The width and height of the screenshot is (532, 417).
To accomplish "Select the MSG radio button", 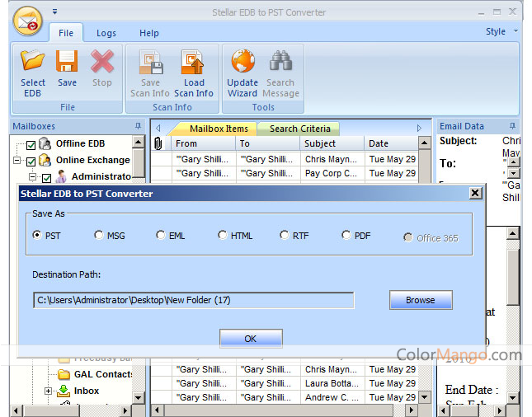I will (99, 236).
